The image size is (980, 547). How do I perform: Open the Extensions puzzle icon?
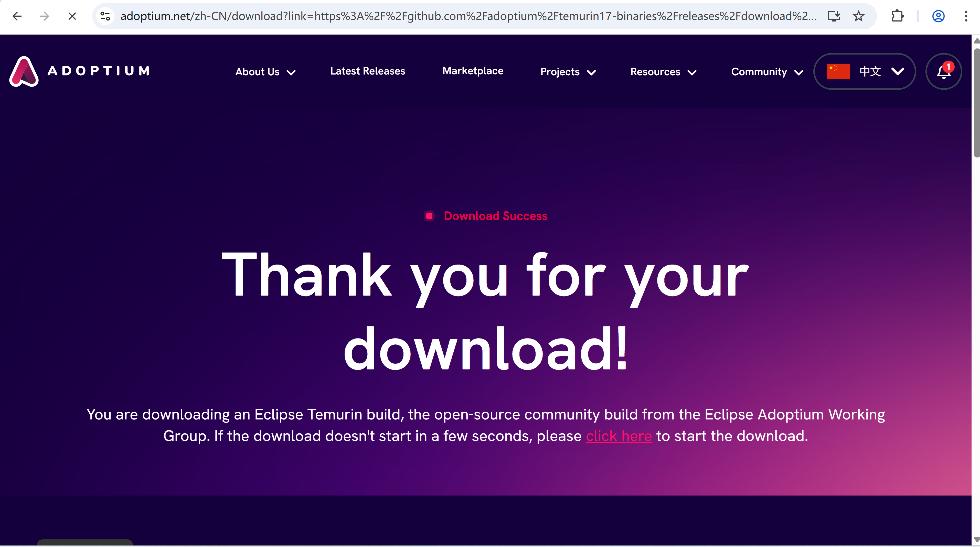click(x=898, y=16)
